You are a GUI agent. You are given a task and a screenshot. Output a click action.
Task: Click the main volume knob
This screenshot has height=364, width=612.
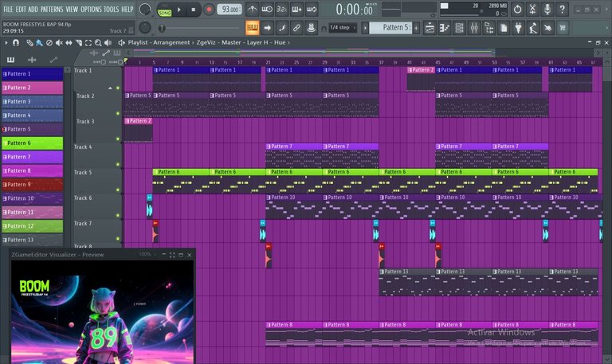[x=145, y=9]
